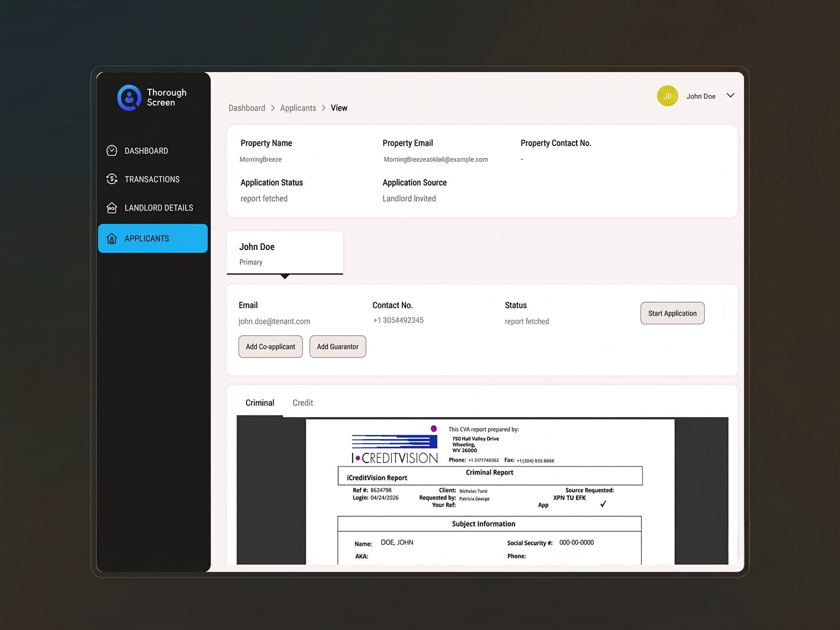840x630 pixels.
Task: Open the DASHBOARD sidebar menu item
Action: [153, 151]
